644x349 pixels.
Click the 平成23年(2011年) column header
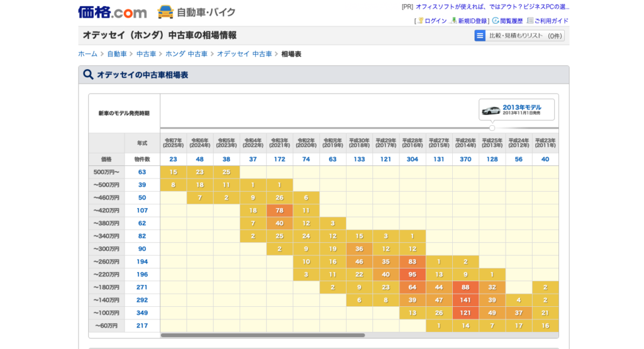545,143
